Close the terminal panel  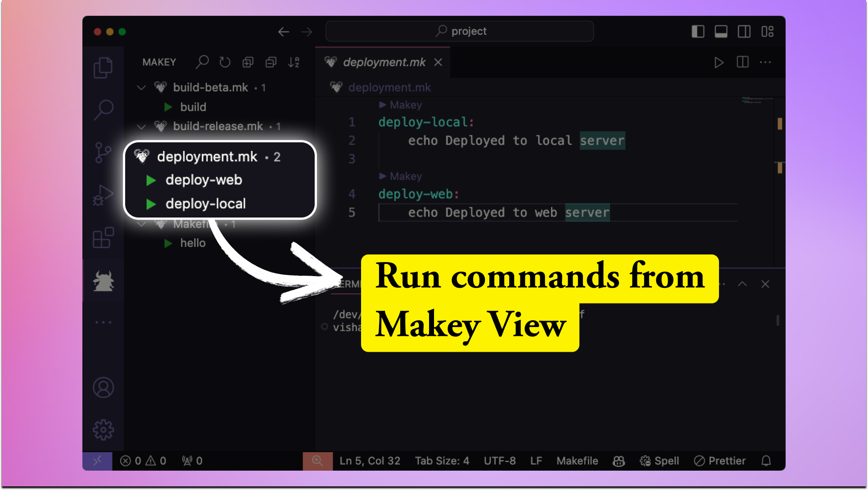(765, 284)
